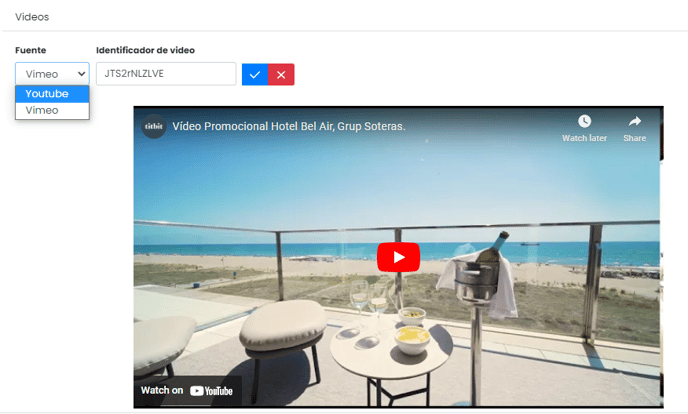Viewport: 688px width, 414px height.
Task: Open the video title link
Action: click(289, 126)
